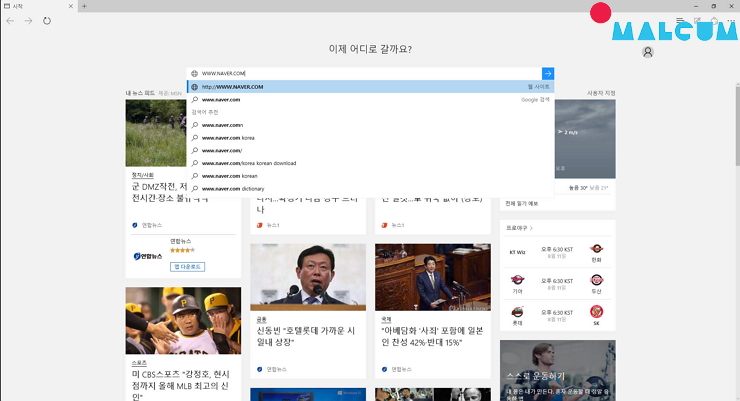The height and width of the screenshot is (401, 740).
Task: Select the http://WWW.NAVER.COM website suggestion
Action: (x=370, y=87)
